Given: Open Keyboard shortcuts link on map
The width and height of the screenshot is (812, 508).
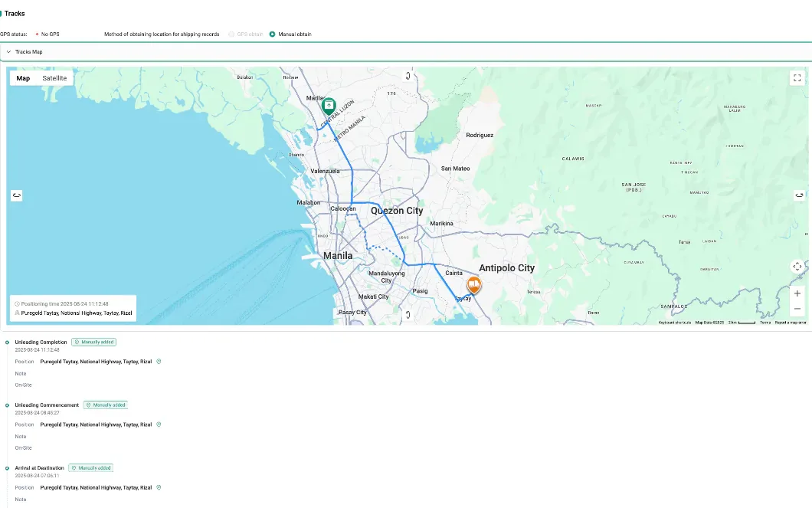Looking at the screenshot, I should (x=674, y=323).
